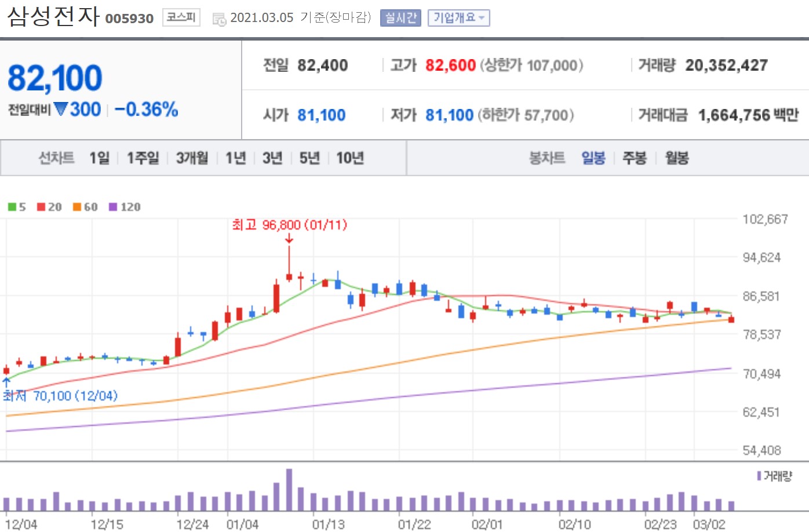Click the 03/02 date axis label
The image size is (809, 532).
(x=709, y=524)
